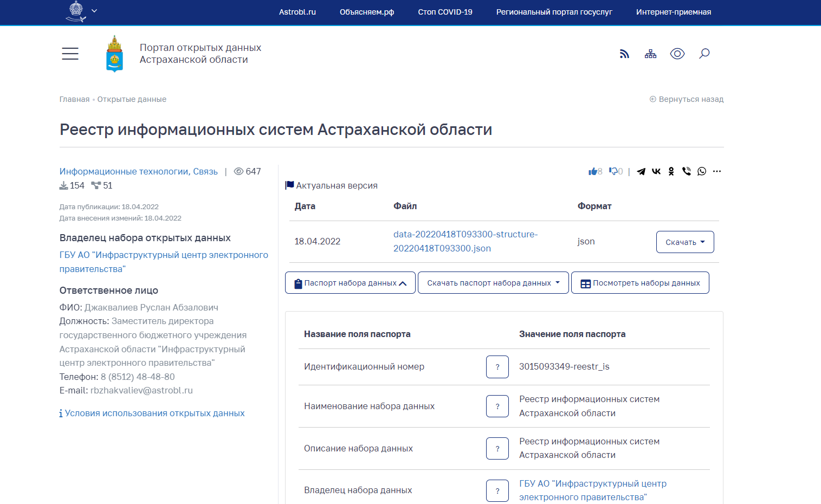Open Условия использования открытых данных link
The width and height of the screenshot is (821, 504).
[x=154, y=413]
